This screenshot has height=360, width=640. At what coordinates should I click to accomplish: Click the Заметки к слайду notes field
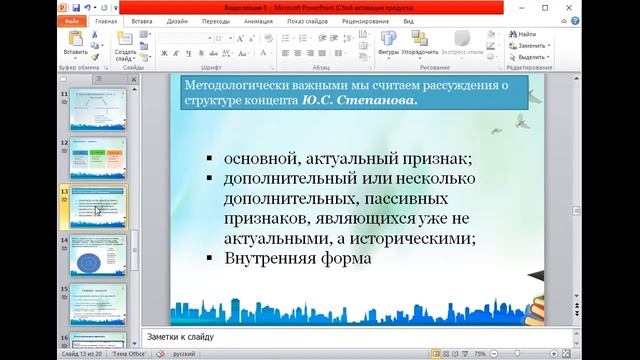pos(357,337)
